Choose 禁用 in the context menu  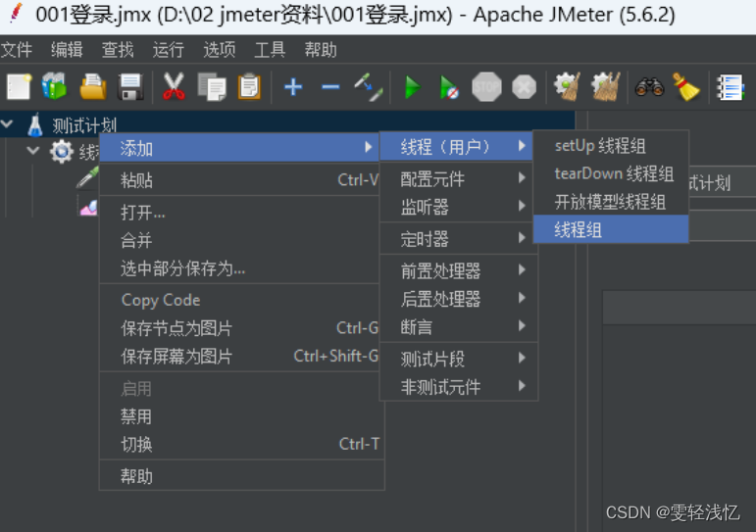241,416
